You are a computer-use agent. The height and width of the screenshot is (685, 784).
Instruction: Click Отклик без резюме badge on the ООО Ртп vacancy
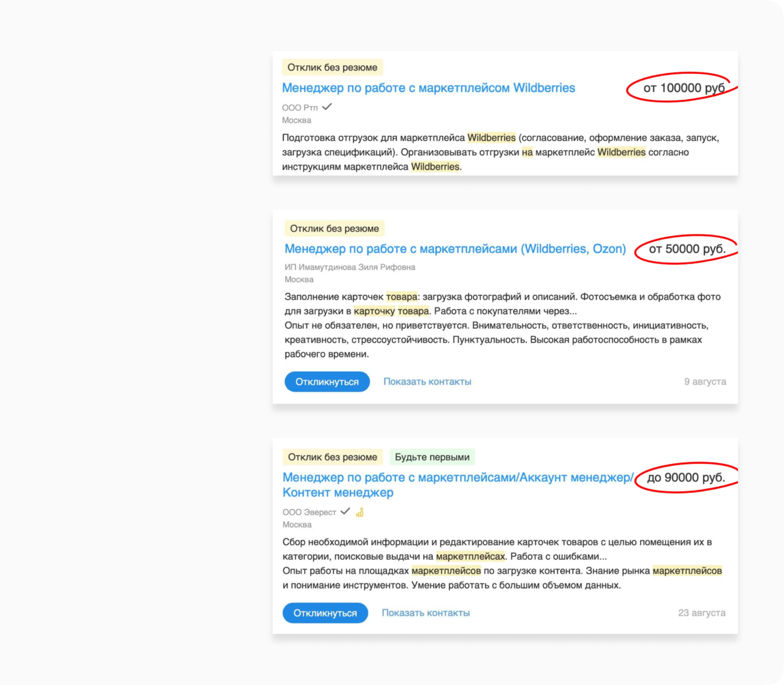[x=332, y=68]
